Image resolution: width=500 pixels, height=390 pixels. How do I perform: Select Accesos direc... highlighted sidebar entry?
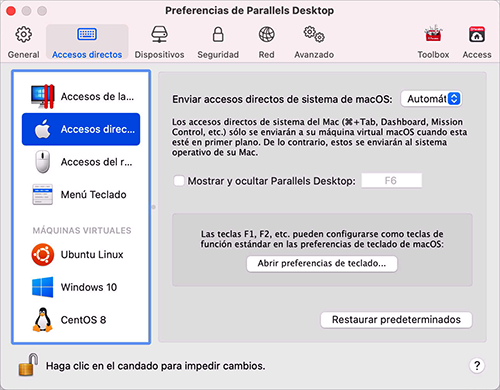click(x=81, y=129)
